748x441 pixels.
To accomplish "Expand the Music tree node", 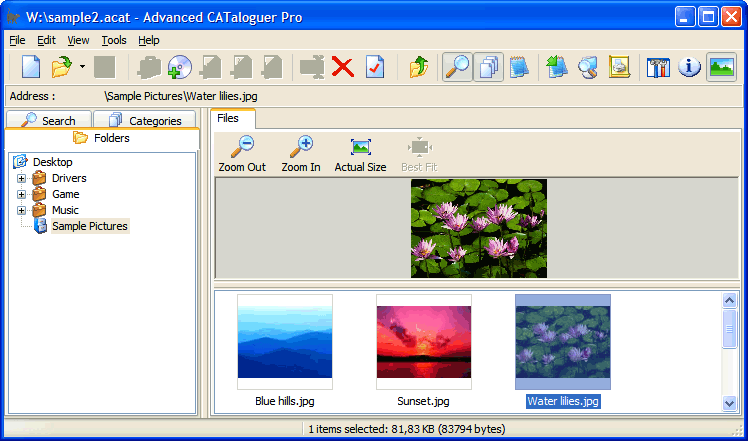I will tap(21, 210).
